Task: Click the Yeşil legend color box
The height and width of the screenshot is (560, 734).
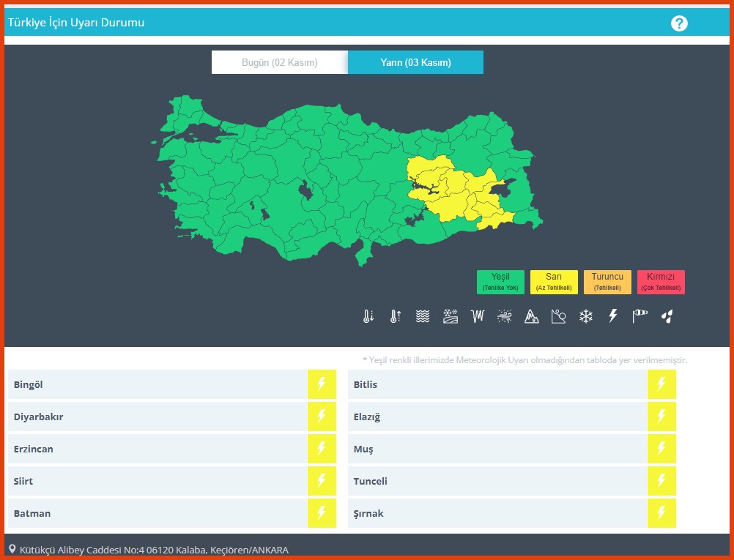Action: click(500, 282)
